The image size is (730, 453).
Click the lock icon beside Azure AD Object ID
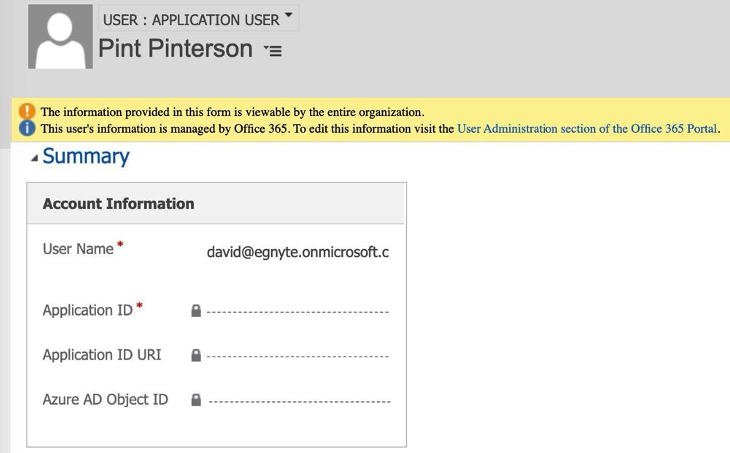[196, 400]
